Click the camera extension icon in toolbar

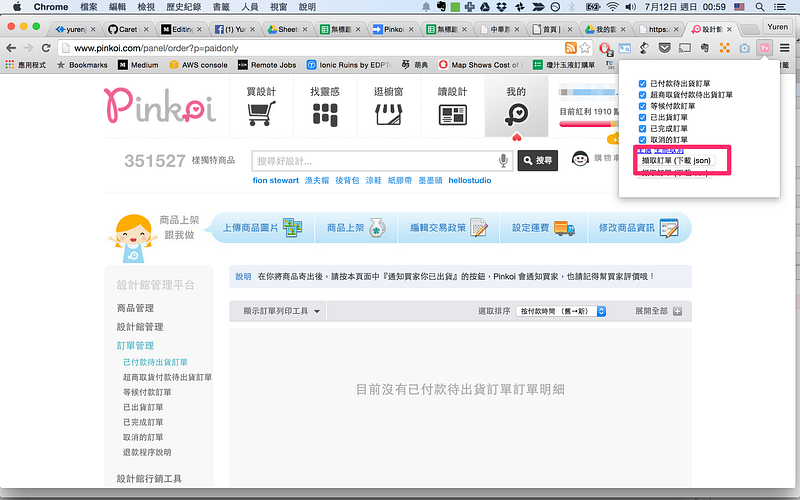[x=745, y=47]
